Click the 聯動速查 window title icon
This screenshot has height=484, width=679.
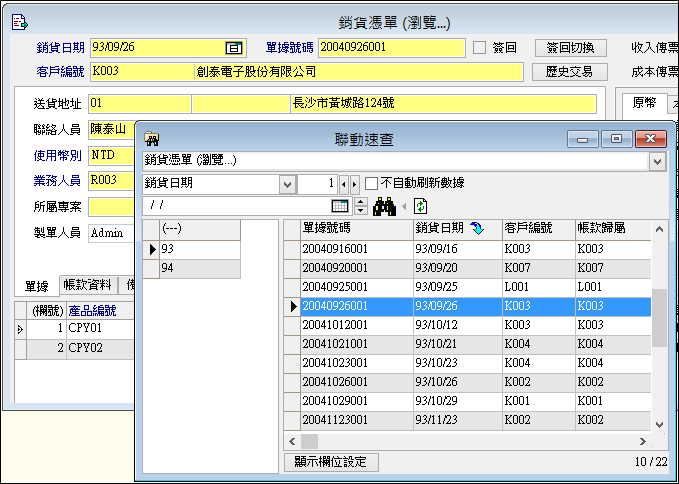click(153, 139)
